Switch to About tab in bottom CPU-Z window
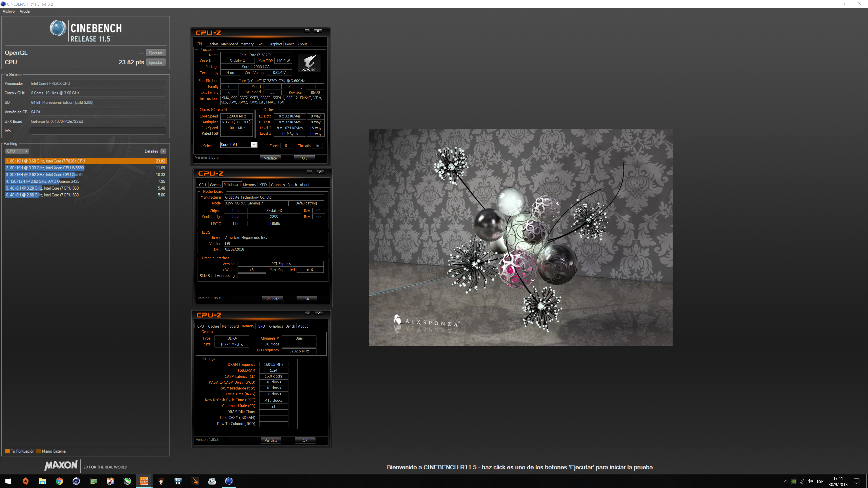Image resolution: width=868 pixels, height=488 pixels. point(303,326)
